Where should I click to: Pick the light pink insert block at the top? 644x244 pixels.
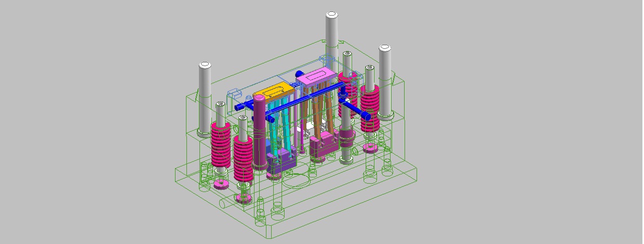tap(316, 75)
